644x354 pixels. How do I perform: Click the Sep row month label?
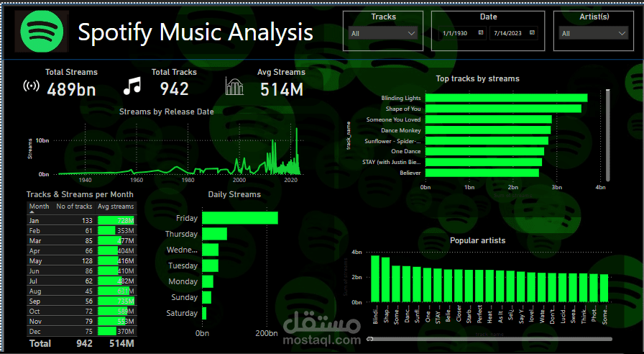click(x=34, y=301)
